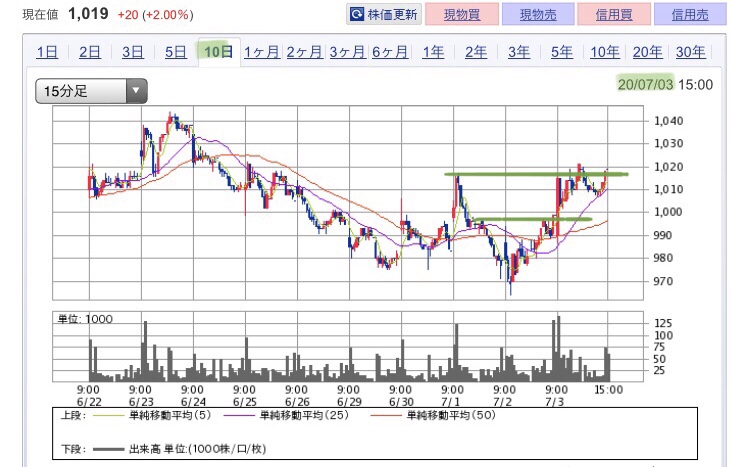
Task: Switch chart to 1年 range
Action: pos(433,52)
